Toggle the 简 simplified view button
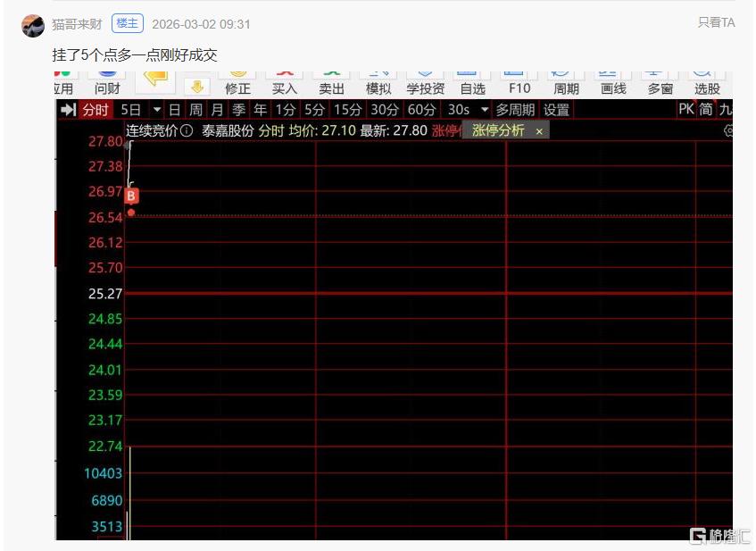This screenshot has width=756, height=551. pos(706,109)
